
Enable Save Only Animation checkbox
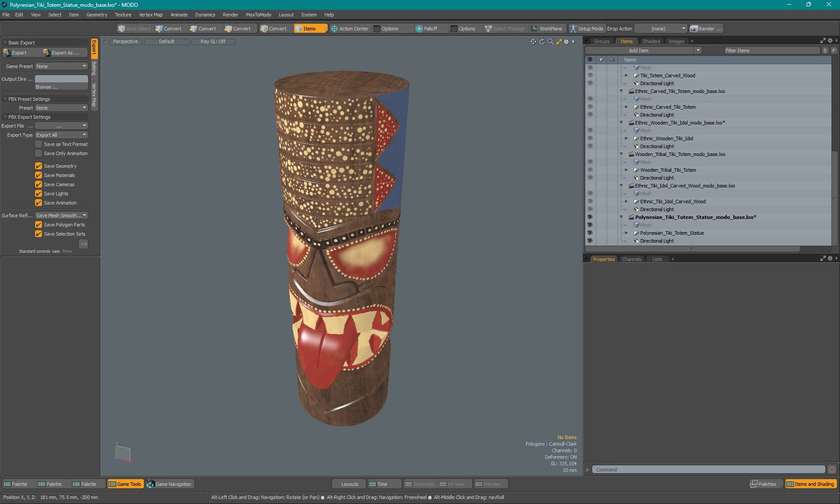[x=38, y=153]
